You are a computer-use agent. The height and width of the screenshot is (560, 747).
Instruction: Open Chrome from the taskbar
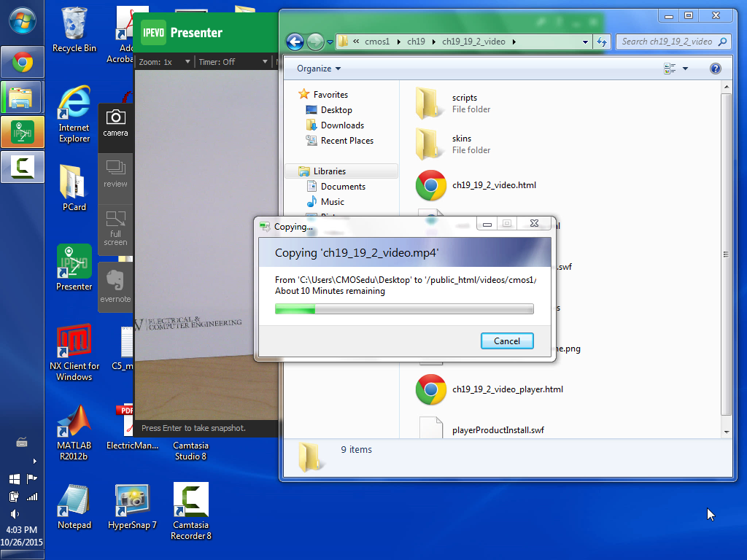(x=22, y=63)
